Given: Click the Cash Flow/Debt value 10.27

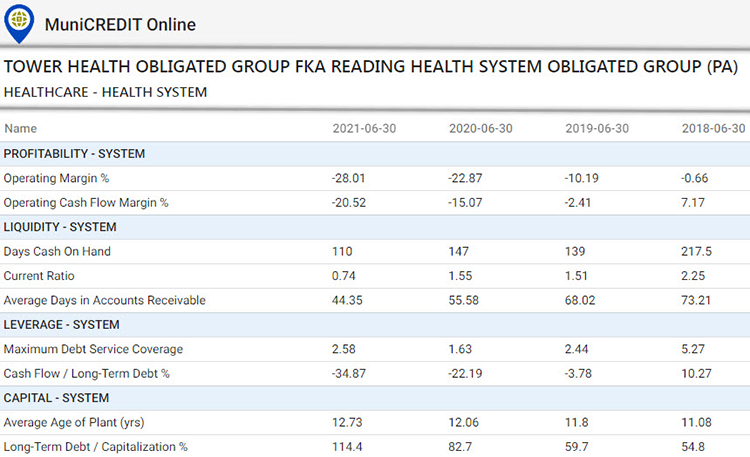Looking at the screenshot, I should pos(696,373).
